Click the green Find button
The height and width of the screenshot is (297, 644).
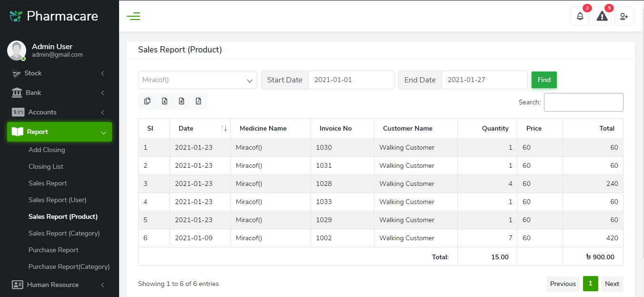click(543, 80)
